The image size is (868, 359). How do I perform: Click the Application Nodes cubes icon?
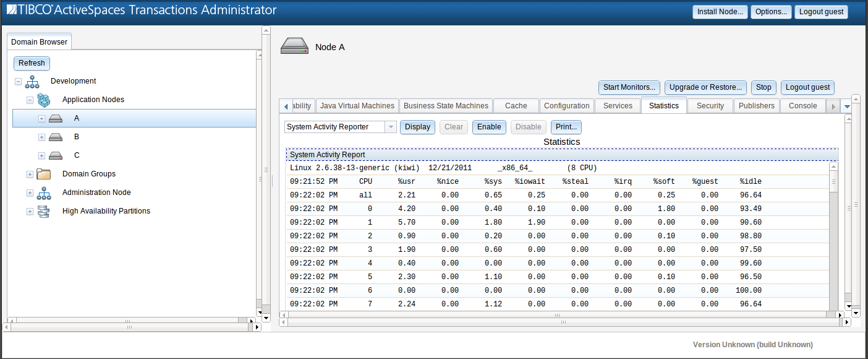tap(43, 100)
